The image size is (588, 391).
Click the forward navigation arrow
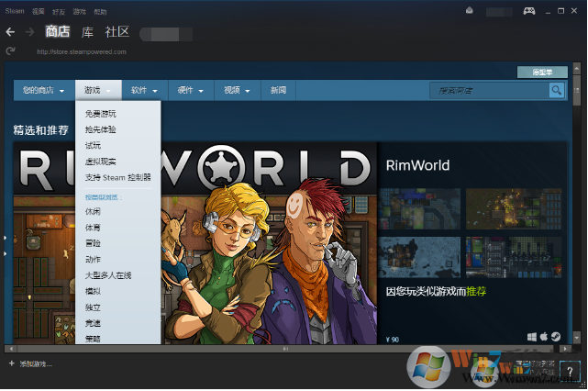[30, 32]
